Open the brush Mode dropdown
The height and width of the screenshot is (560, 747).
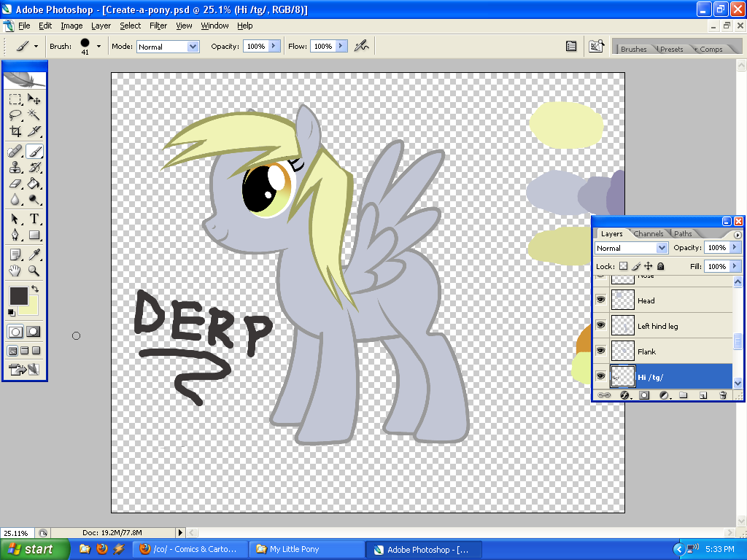[x=168, y=47]
